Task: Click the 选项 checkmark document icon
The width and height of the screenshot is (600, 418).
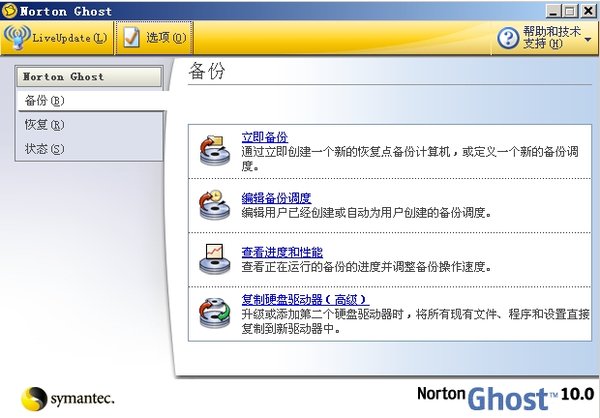Action: tap(131, 38)
